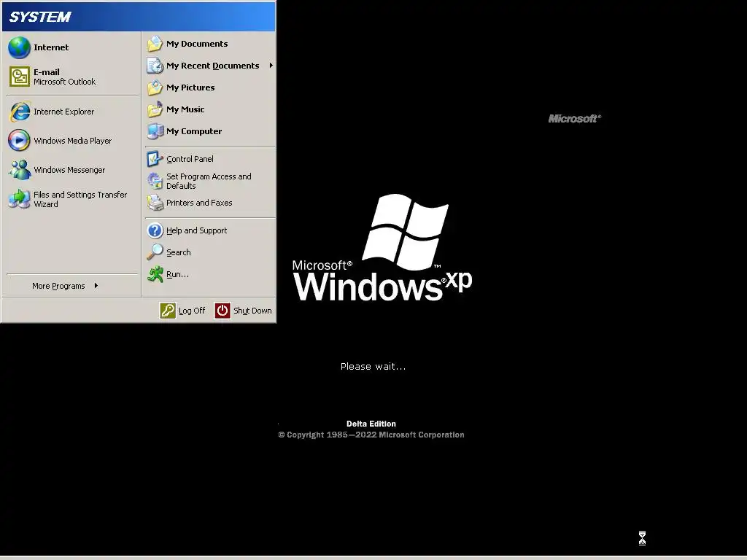Select the E-mail menu label
747x560 pixels.
(46, 72)
